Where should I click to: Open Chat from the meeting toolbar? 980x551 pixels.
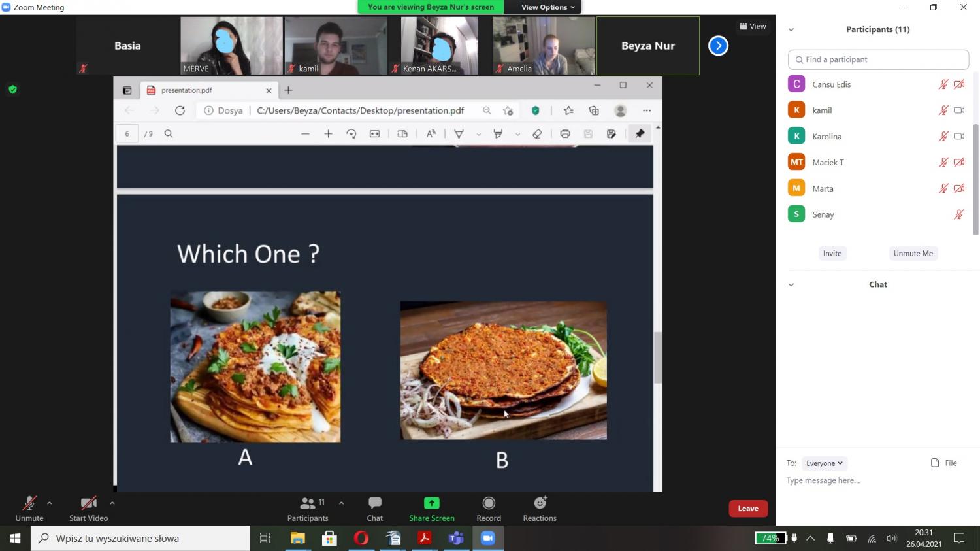pyautogui.click(x=374, y=509)
